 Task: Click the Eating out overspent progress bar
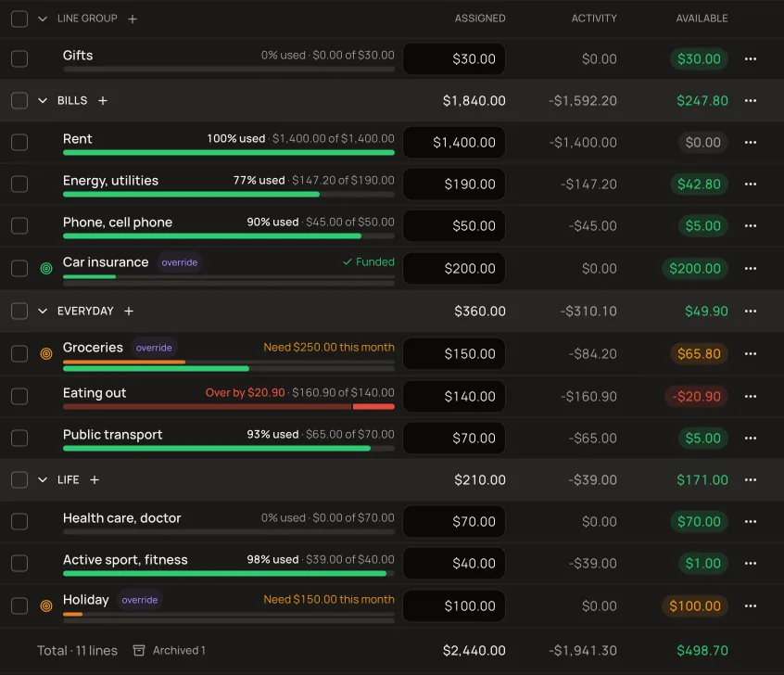pos(229,407)
